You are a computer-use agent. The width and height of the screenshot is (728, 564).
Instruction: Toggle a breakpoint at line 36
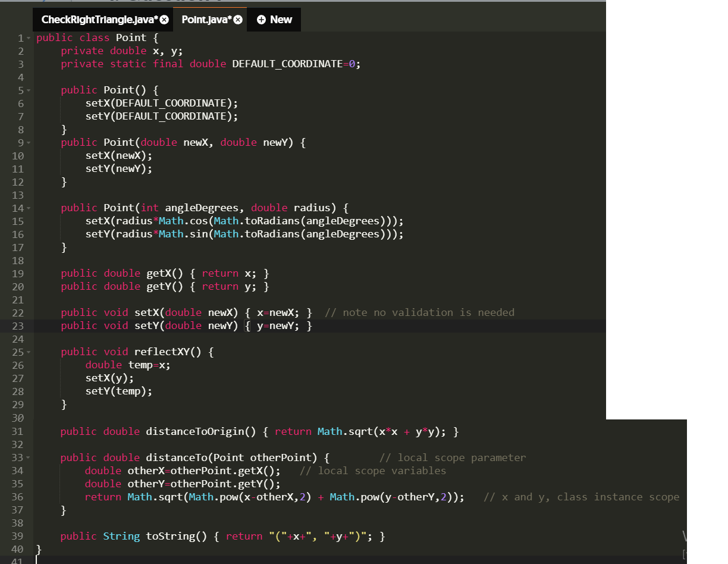[20, 497]
